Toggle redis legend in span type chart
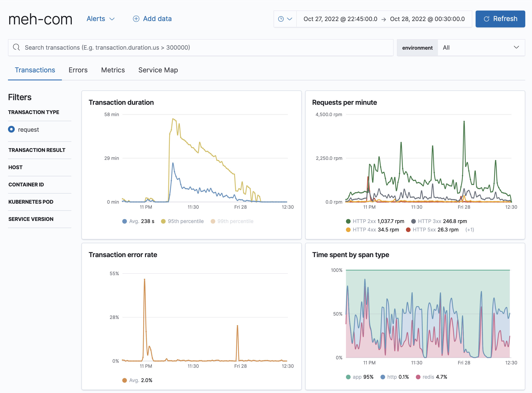This screenshot has width=532, height=393. pos(431,377)
